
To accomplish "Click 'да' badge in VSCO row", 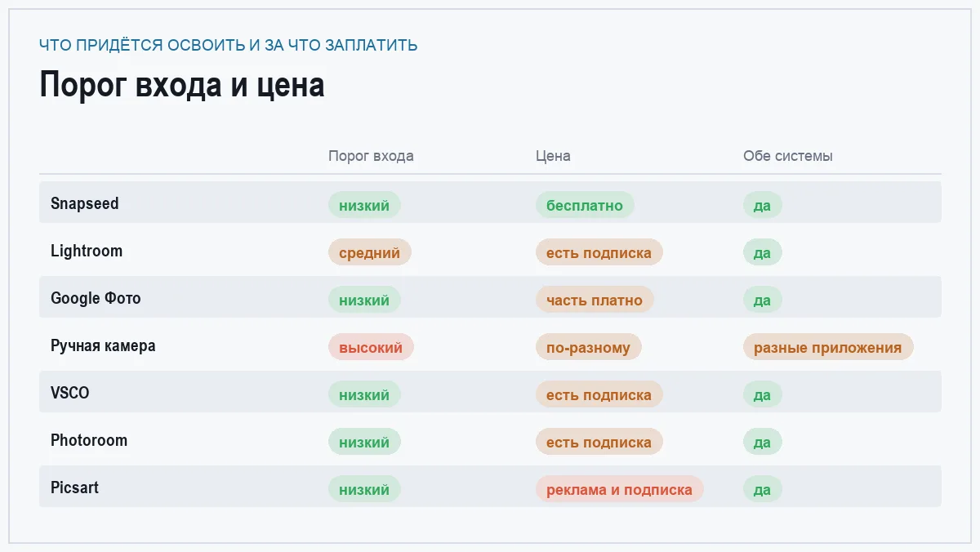I will tap(763, 394).
